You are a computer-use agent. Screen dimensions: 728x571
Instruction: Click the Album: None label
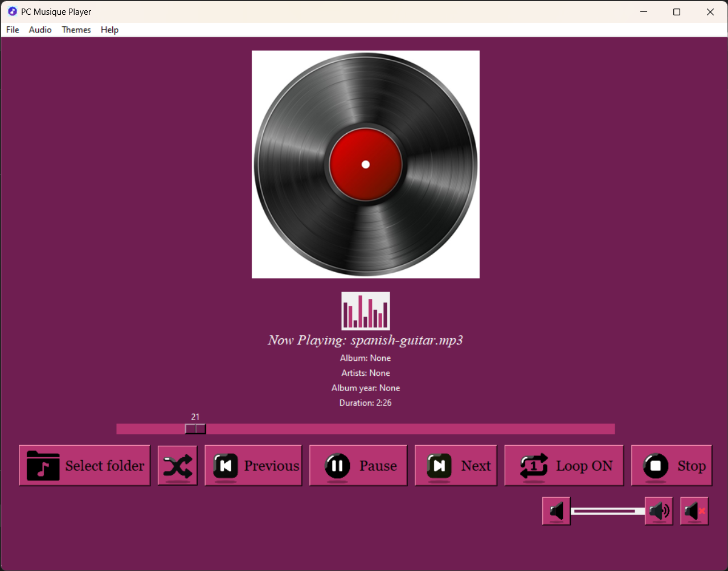366,358
